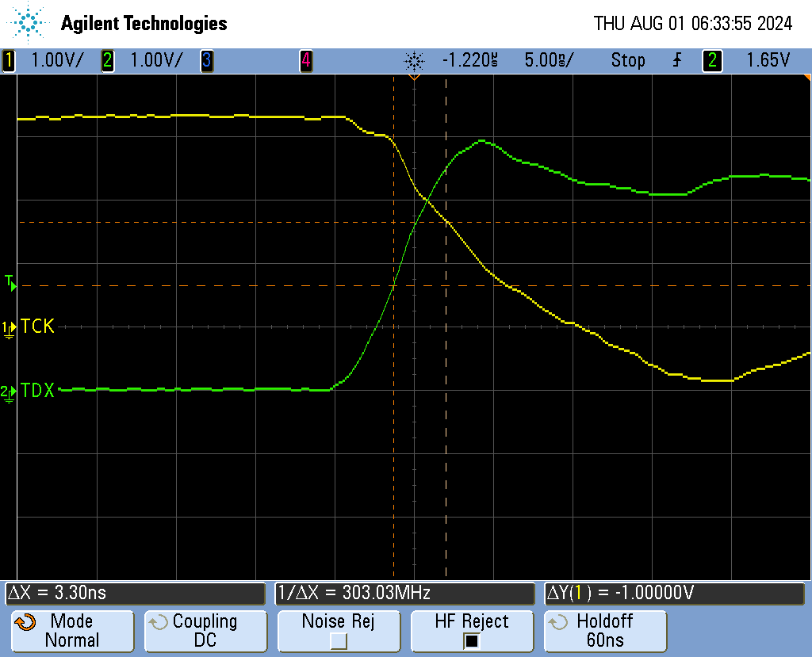The width and height of the screenshot is (812, 657).
Task: Click the delay reference icon beside -1.220
Action: pos(414,60)
